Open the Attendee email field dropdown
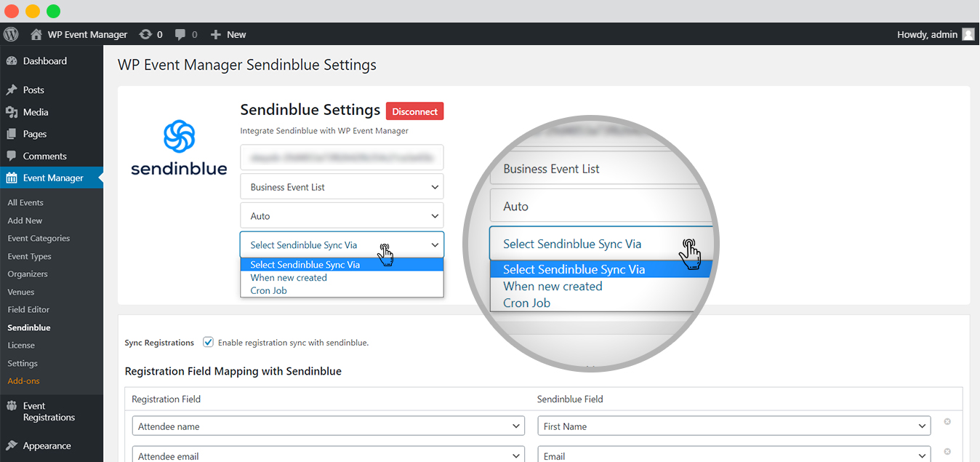 328,455
